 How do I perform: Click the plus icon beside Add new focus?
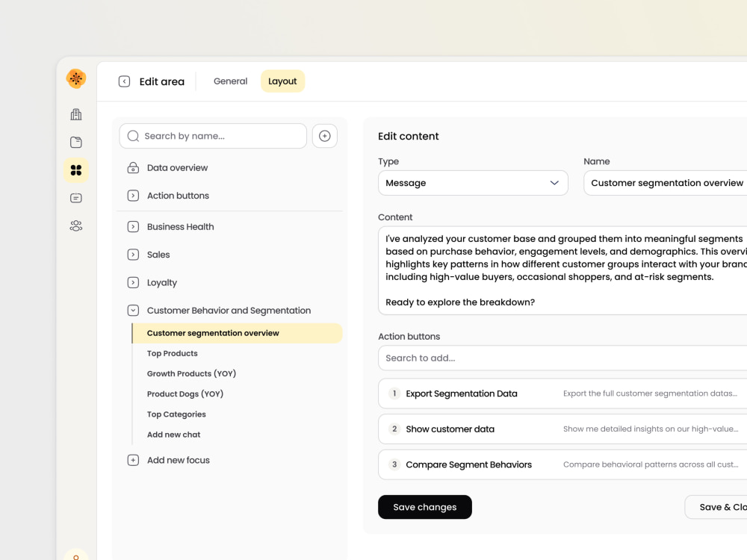click(x=133, y=460)
